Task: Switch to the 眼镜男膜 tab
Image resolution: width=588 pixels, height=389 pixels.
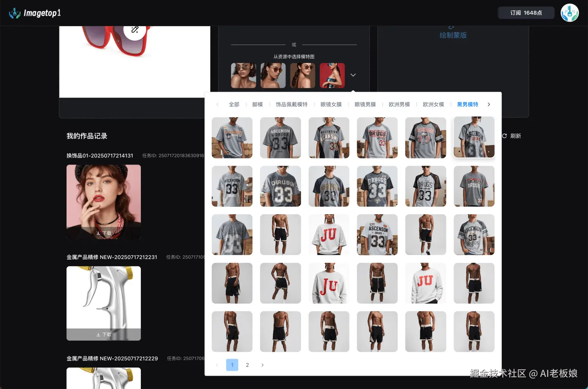Action: tap(365, 104)
